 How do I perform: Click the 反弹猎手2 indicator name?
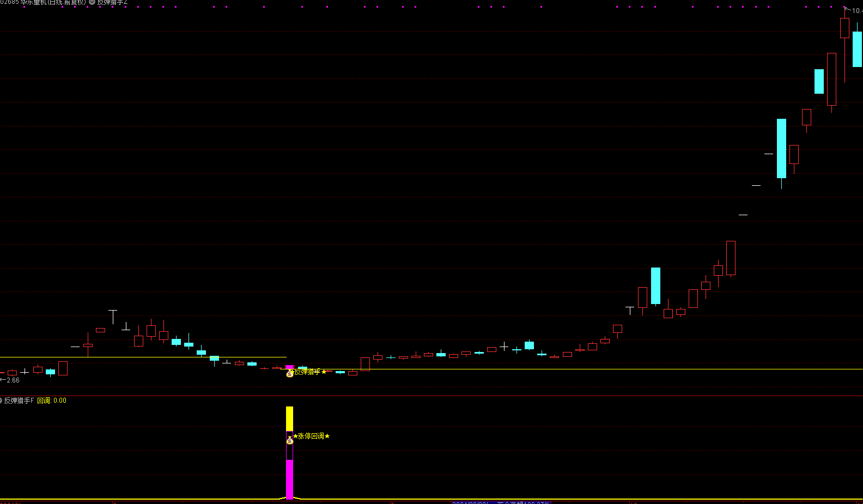click(112, 2)
